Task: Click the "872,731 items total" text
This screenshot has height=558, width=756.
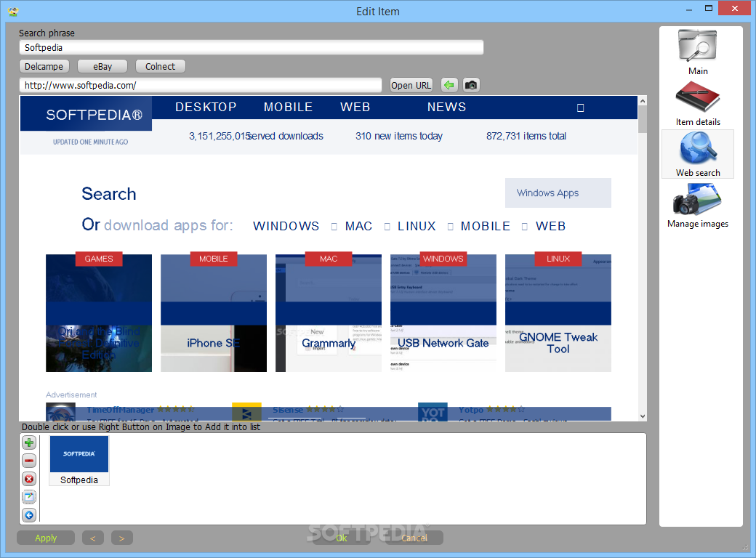Action: click(x=526, y=136)
